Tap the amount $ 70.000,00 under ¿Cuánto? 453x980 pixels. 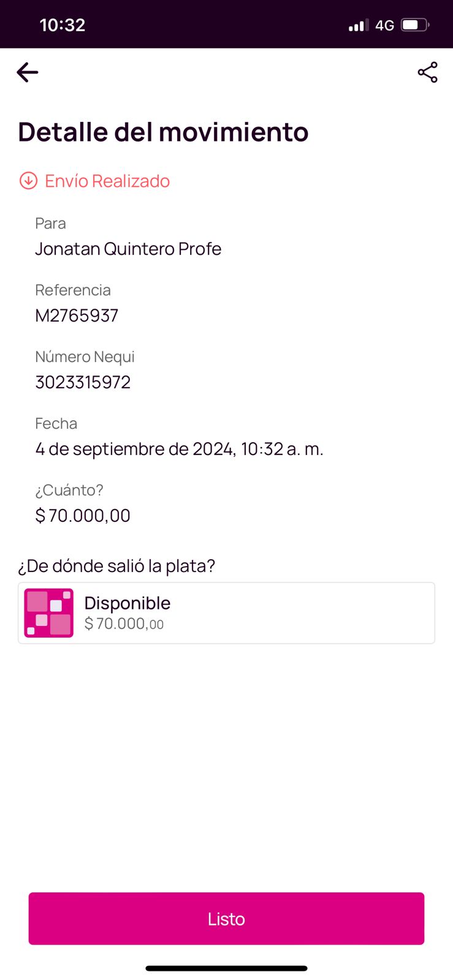pos(83,516)
